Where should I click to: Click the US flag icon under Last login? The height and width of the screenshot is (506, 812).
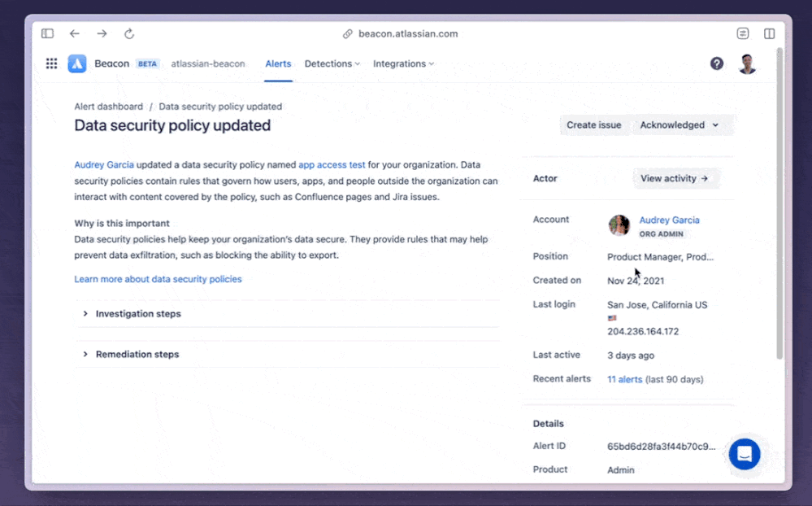point(612,318)
